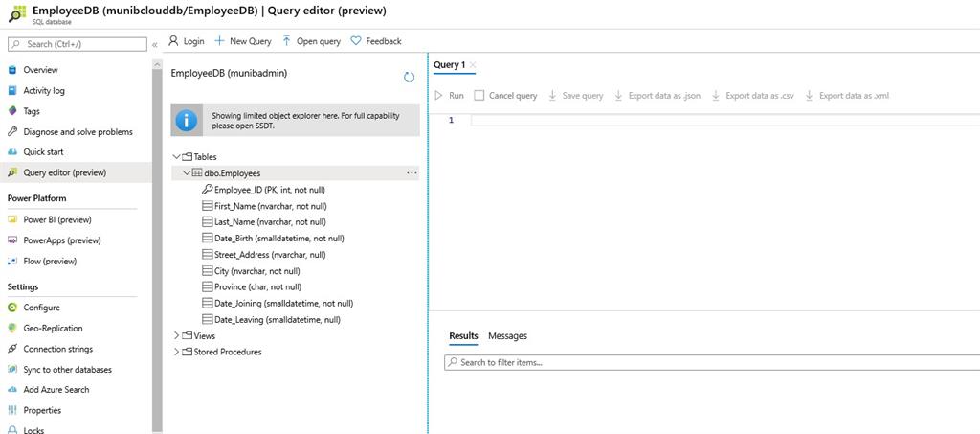Click Open query in the toolbar
Image resolution: width=980 pixels, height=434 pixels.
point(311,41)
